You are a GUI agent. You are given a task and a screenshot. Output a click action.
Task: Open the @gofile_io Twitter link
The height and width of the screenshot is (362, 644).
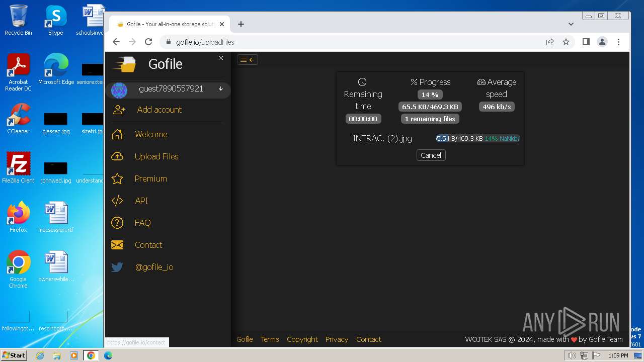coord(154,267)
